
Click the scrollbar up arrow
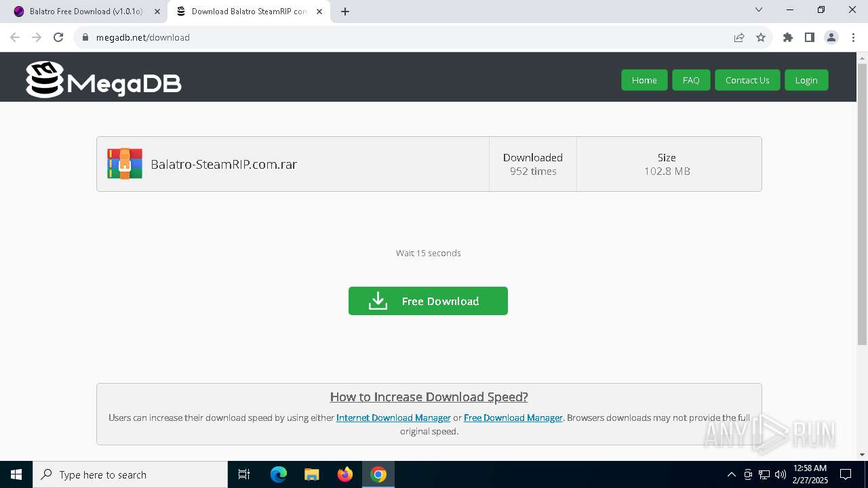tap(862, 58)
